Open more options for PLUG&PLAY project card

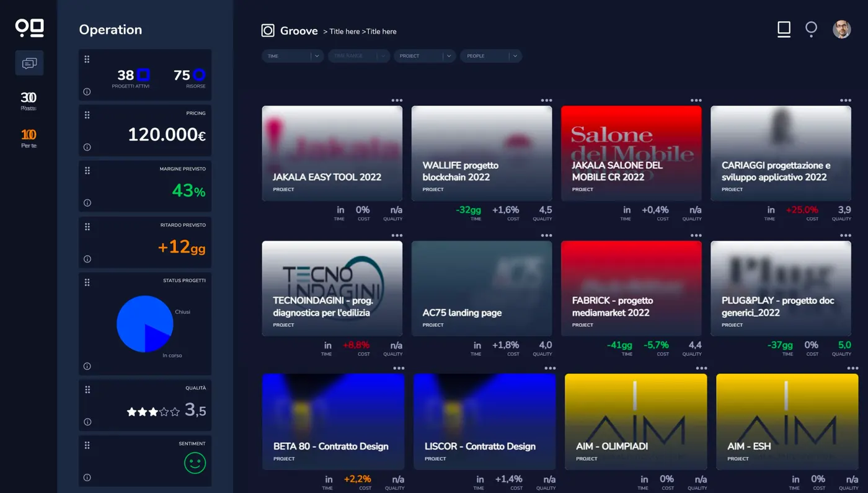coord(846,236)
